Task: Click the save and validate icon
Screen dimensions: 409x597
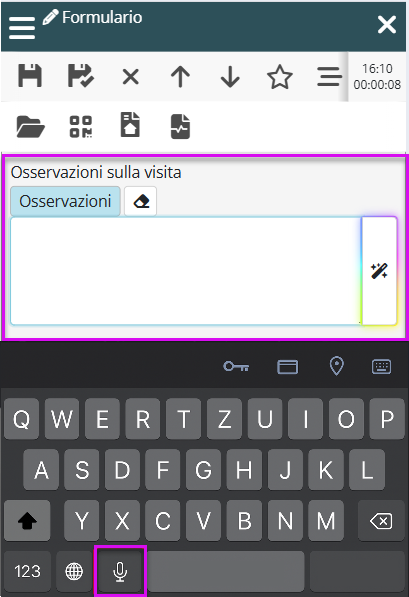Action: point(80,76)
